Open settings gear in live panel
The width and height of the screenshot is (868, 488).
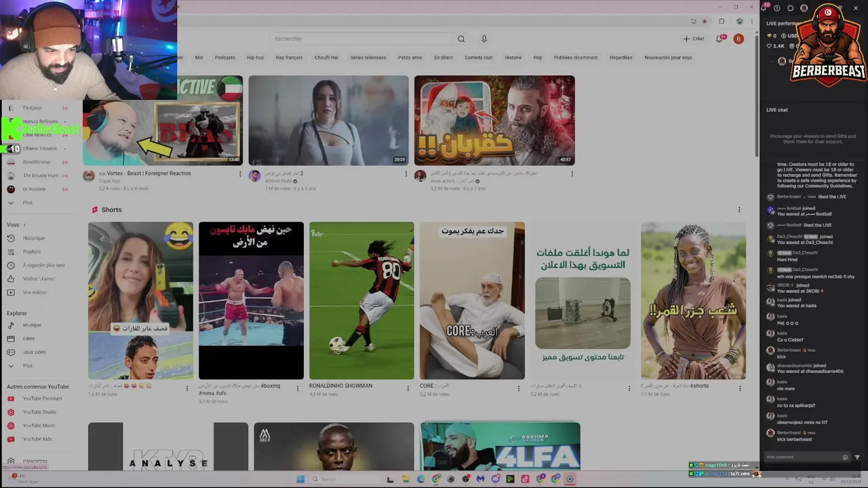790,8
